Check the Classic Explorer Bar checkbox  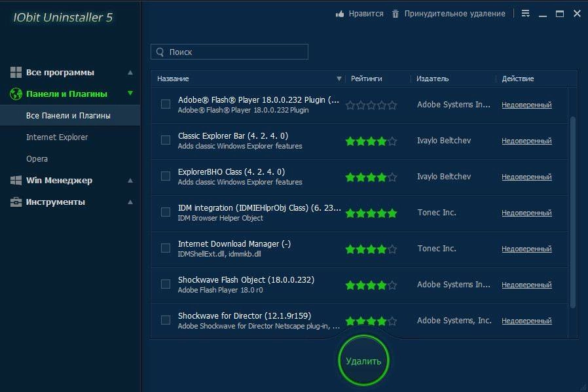coord(166,140)
